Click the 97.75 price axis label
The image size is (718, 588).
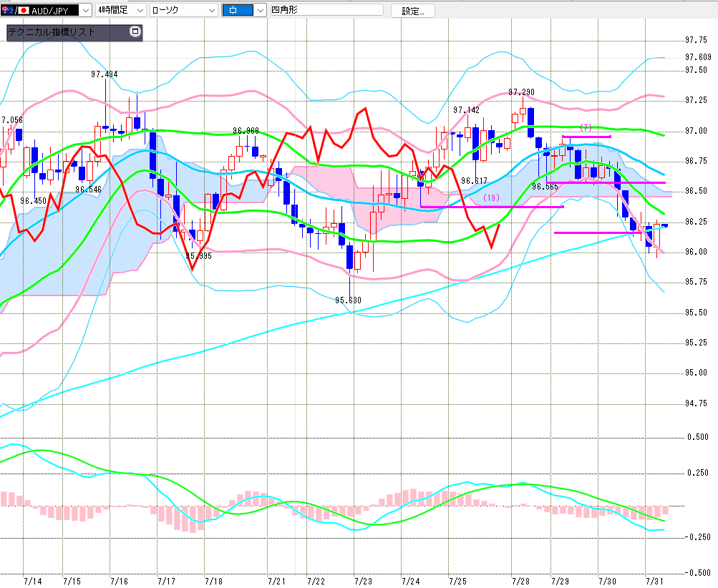pos(696,40)
